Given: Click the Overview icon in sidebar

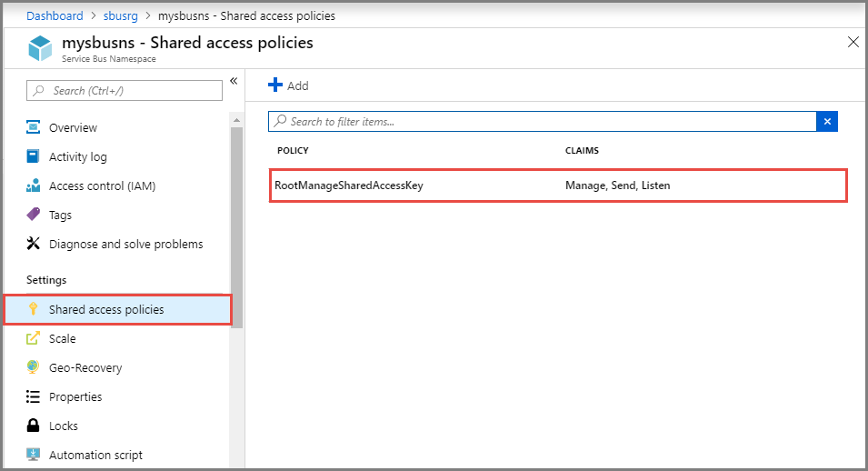Looking at the screenshot, I should [x=34, y=127].
